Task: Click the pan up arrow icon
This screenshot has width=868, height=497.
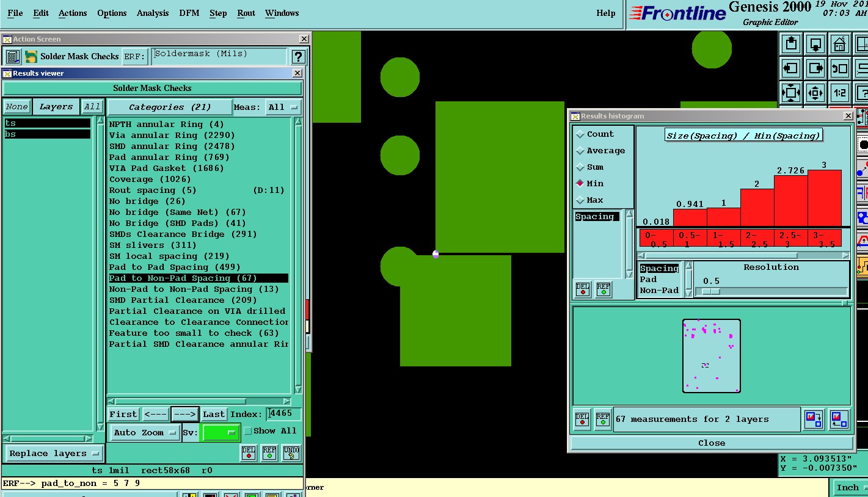Action: click(x=791, y=43)
